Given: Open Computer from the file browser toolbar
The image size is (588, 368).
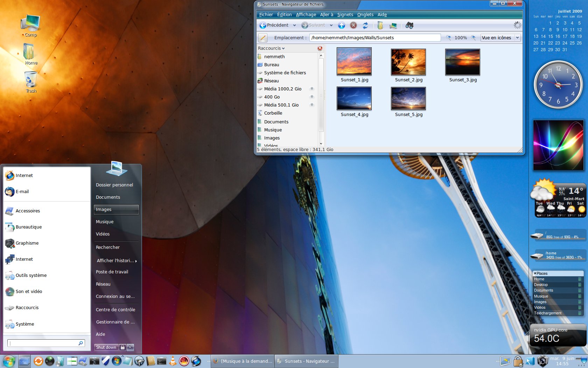Looking at the screenshot, I should [x=393, y=25].
